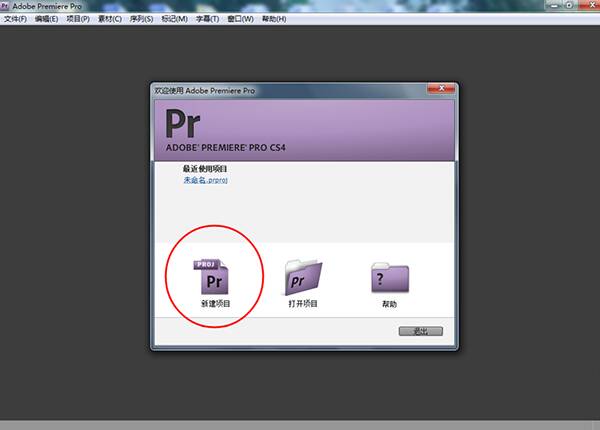Click the 打开项目 text label
Viewport: 600px width, 430px height.
[303, 304]
